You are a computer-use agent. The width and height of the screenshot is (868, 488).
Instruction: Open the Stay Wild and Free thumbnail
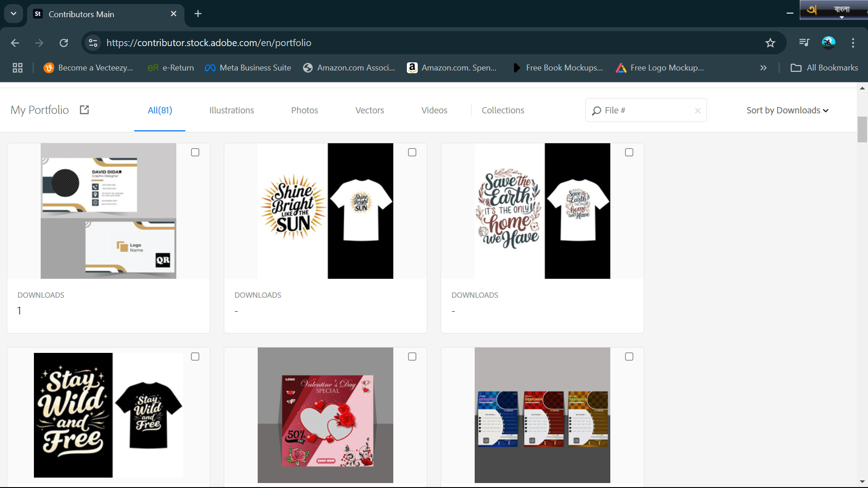[x=108, y=415]
